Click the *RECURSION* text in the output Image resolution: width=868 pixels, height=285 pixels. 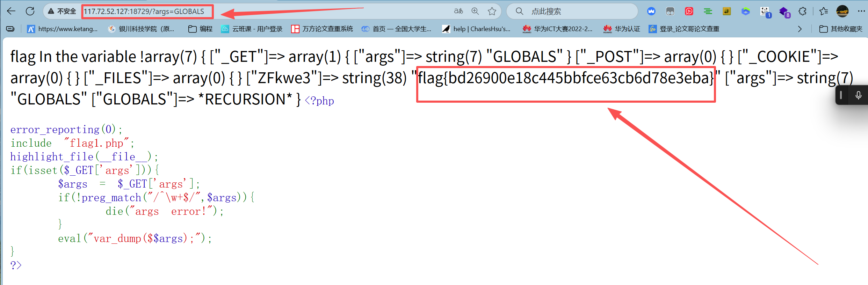(x=245, y=99)
